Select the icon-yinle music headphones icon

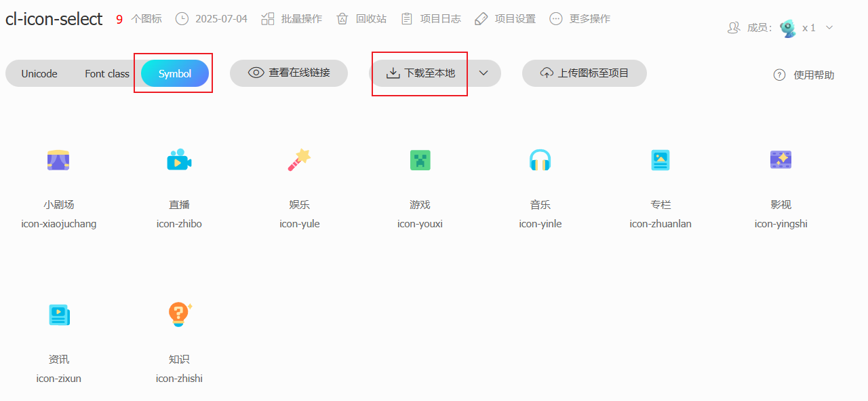[x=540, y=160]
